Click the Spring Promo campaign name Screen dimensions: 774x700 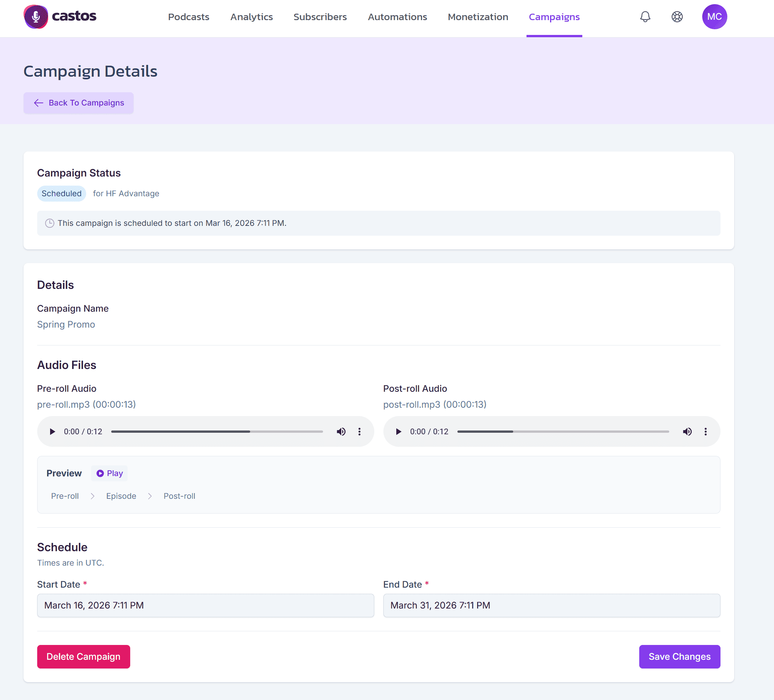tap(66, 325)
